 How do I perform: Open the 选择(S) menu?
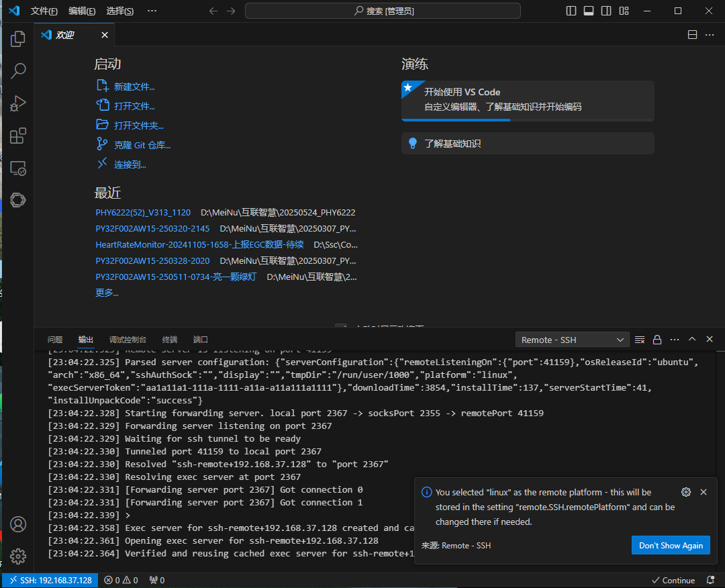119,11
